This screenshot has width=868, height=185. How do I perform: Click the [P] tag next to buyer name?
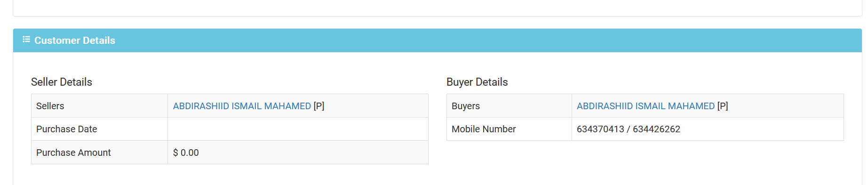(723, 106)
